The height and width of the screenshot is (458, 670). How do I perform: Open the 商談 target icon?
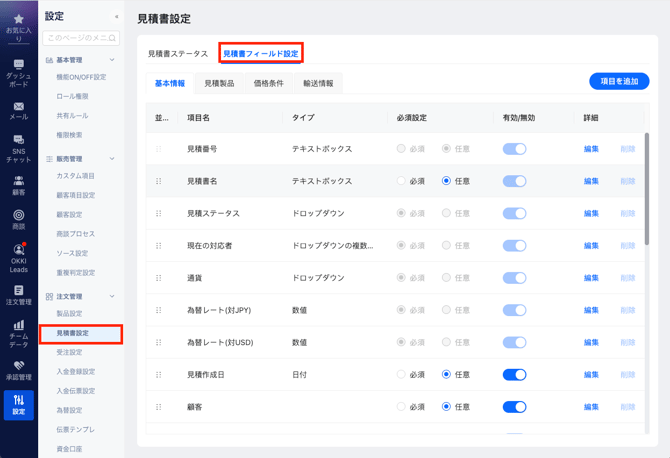coord(18,215)
